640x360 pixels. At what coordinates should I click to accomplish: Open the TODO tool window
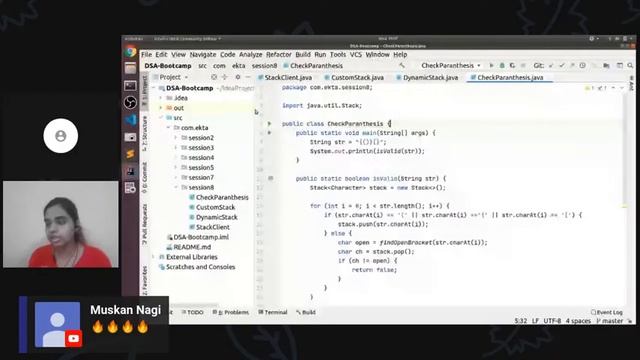tap(192, 312)
